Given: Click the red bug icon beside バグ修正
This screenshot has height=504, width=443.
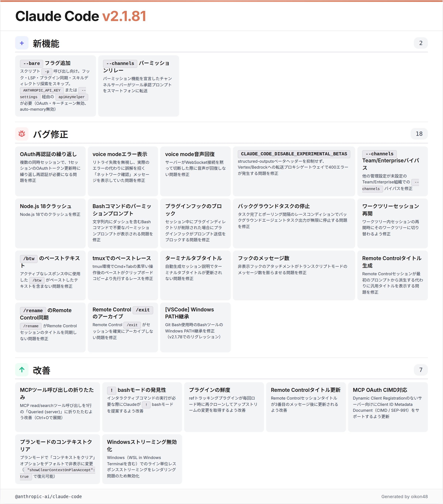Looking at the screenshot, I should [x=22, y=134].
